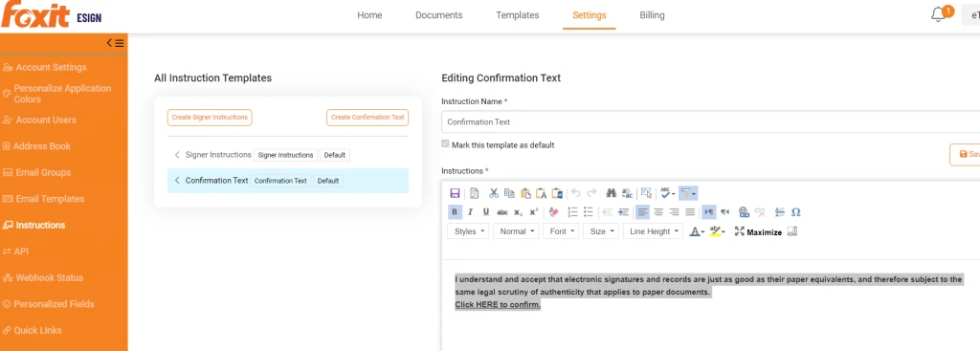Viewport: 980px width, 351px height.
Task: Open Webhook Status in the sidebar
Action: coord(42,277)
